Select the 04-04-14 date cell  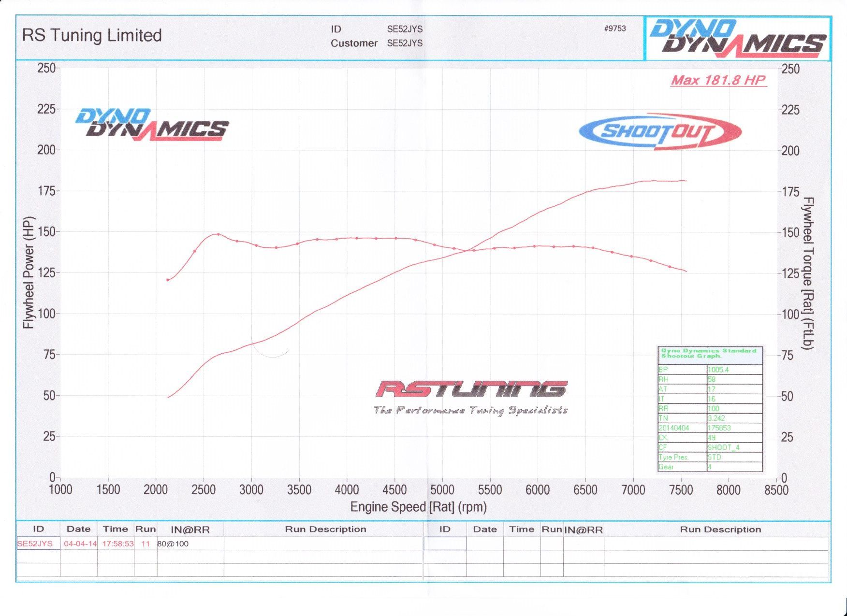click(80, 544)
